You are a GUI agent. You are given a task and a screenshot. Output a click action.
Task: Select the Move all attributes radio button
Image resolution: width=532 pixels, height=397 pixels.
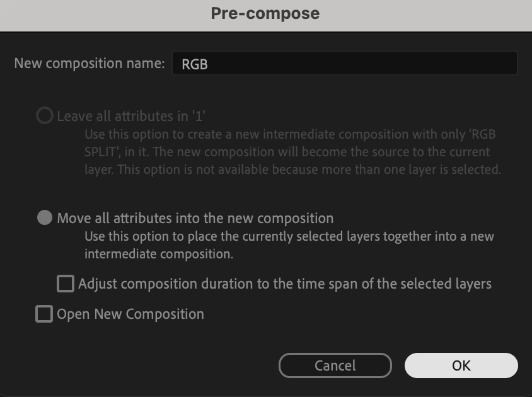click(x=44, y=218)
